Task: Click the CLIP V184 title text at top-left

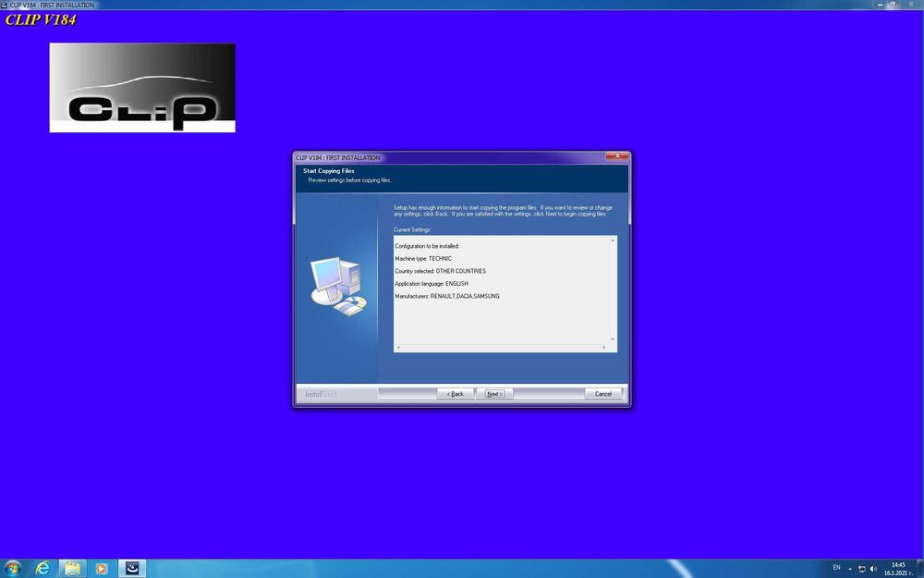Action: point(41,19)
